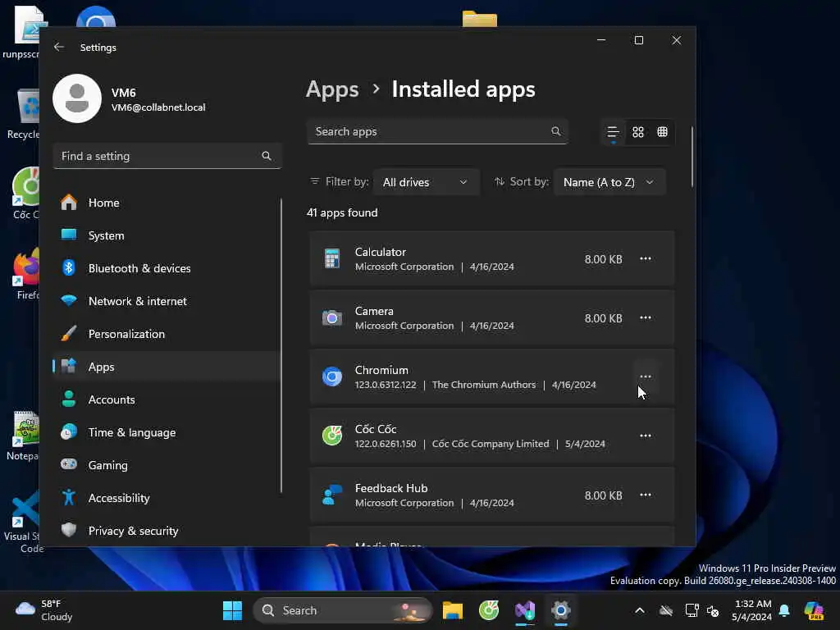Click Chromium version 123.0.6312.122 text
840x630 pixels.
pyautogui.click(x=386, y=385)
